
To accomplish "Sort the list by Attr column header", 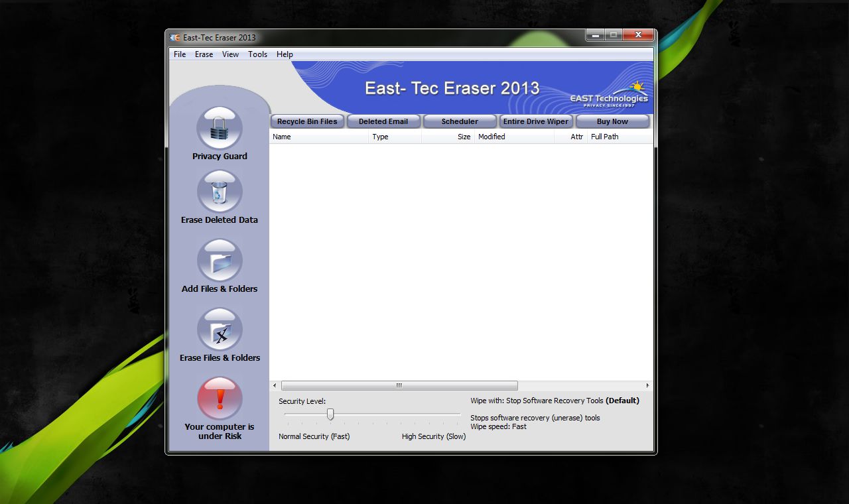I will (571, 137).
